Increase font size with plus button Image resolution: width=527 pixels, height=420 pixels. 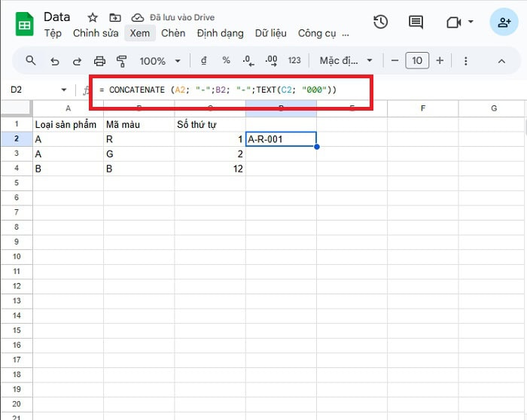[x=440, y=61]
